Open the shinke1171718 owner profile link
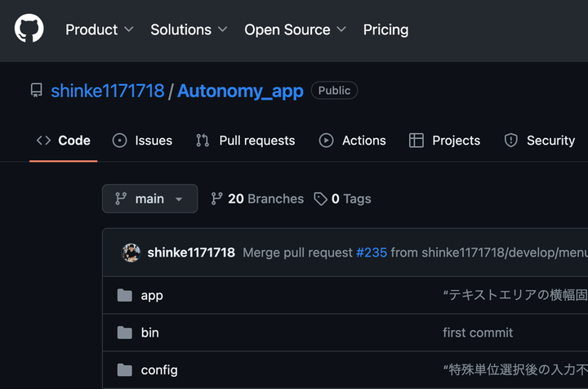 [x=107, y=91]
